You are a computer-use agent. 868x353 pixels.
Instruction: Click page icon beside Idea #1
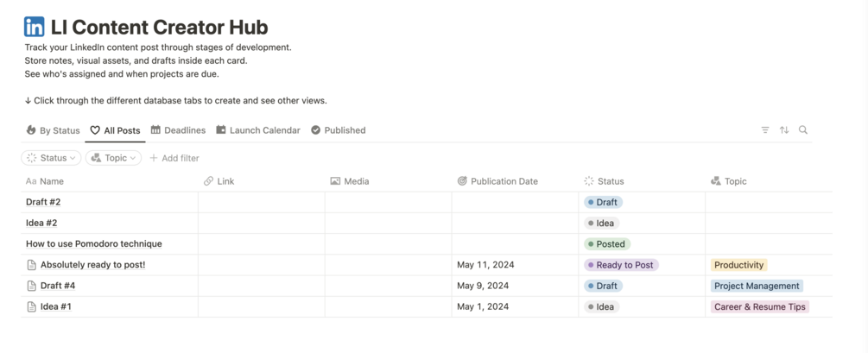[x=32, y=306]
